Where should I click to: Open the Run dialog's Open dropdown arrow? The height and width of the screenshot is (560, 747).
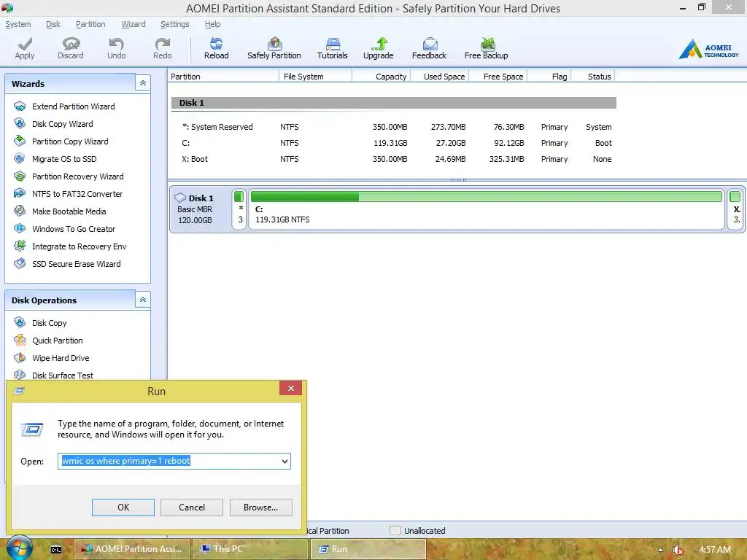pyautogui.click(x=285, y=461)
